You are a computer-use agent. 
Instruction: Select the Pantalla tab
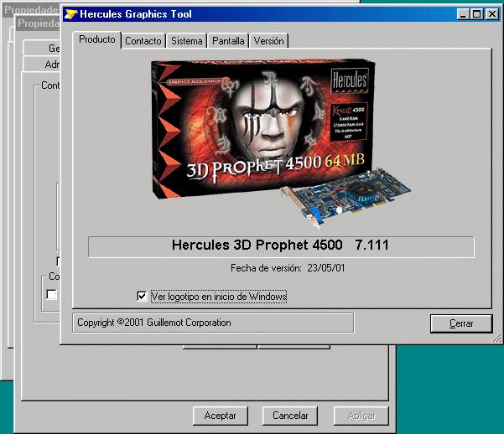[228, 41]
